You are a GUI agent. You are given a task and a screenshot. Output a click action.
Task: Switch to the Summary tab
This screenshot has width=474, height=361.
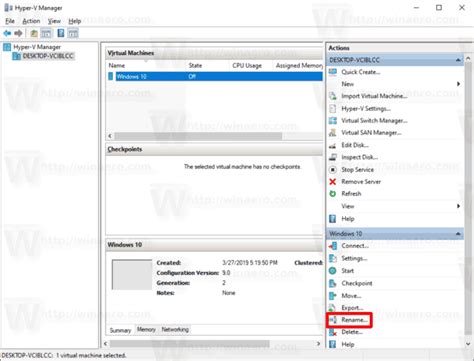[x=120, y=330]
